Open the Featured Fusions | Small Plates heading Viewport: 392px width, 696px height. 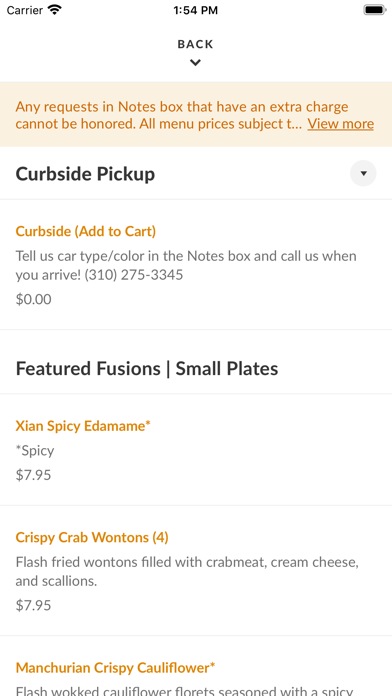tap(147, 368)
